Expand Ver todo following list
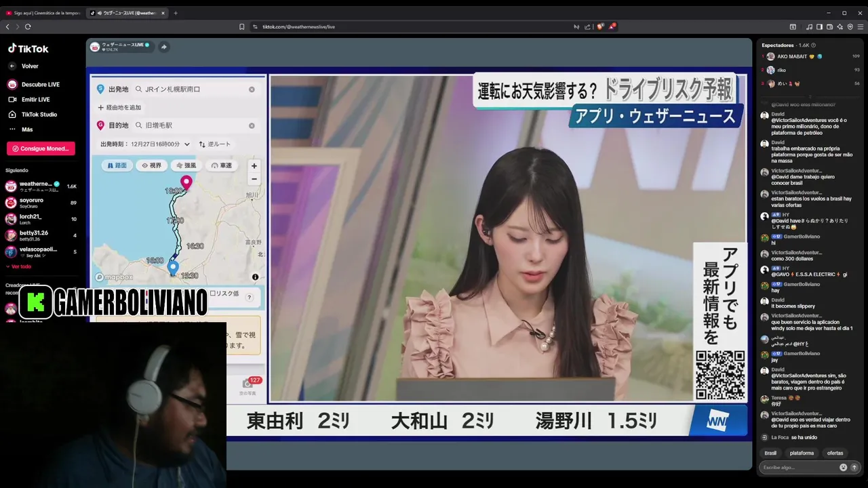Image resolution: width=868 pixels, height=488 pixels. point(19,266)
